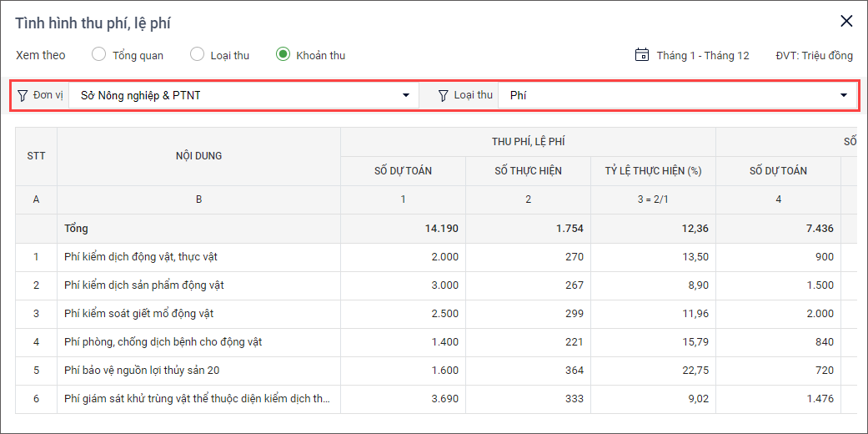Click the Tổng summary row
Screen dimensions: 868x434
(76, 229)
